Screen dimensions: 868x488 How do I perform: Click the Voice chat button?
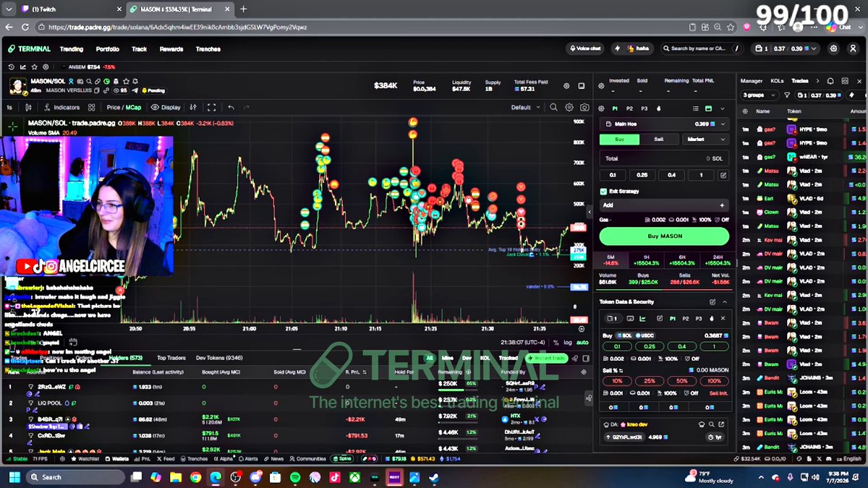tap(585, 48)
